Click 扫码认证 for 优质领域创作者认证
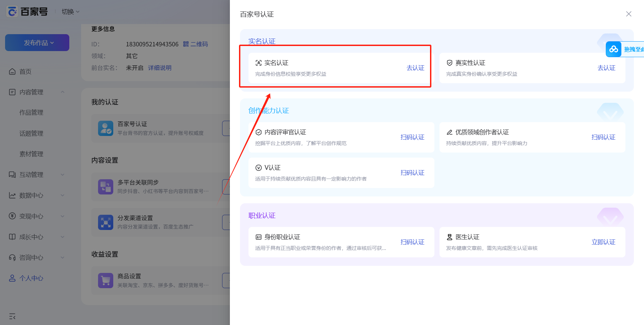Image resolution: width=644 pixels, height=325 pixels. [x=603, y=137]
